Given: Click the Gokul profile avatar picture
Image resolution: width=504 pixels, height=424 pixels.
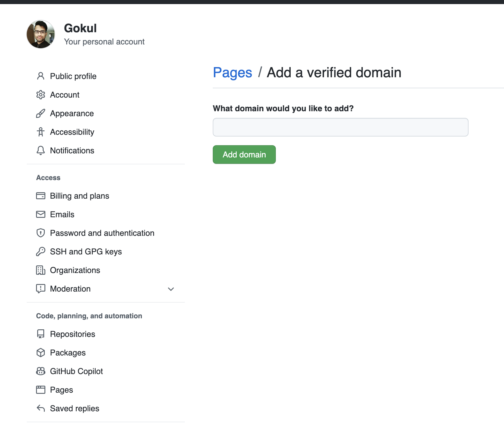Looking at the screenshot, I should (x=41, y=34).
